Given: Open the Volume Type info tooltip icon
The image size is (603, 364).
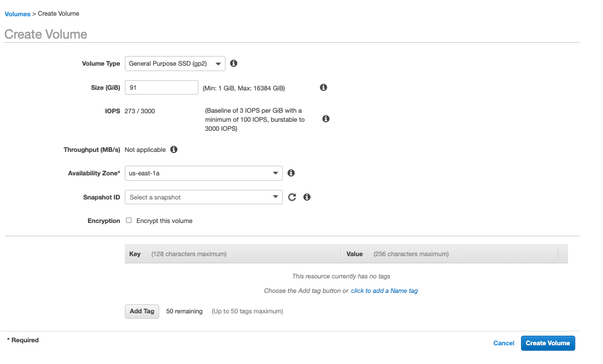Looking at the screenshot, I should [x=233, y=63].
